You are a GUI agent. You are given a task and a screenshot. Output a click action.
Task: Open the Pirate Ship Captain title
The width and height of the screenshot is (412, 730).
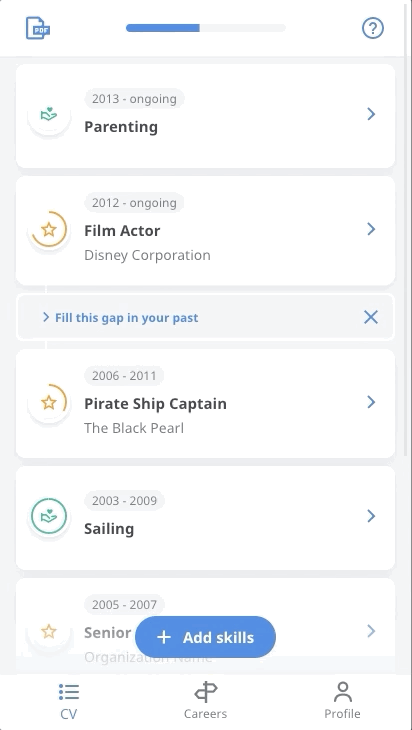(155, 404)
